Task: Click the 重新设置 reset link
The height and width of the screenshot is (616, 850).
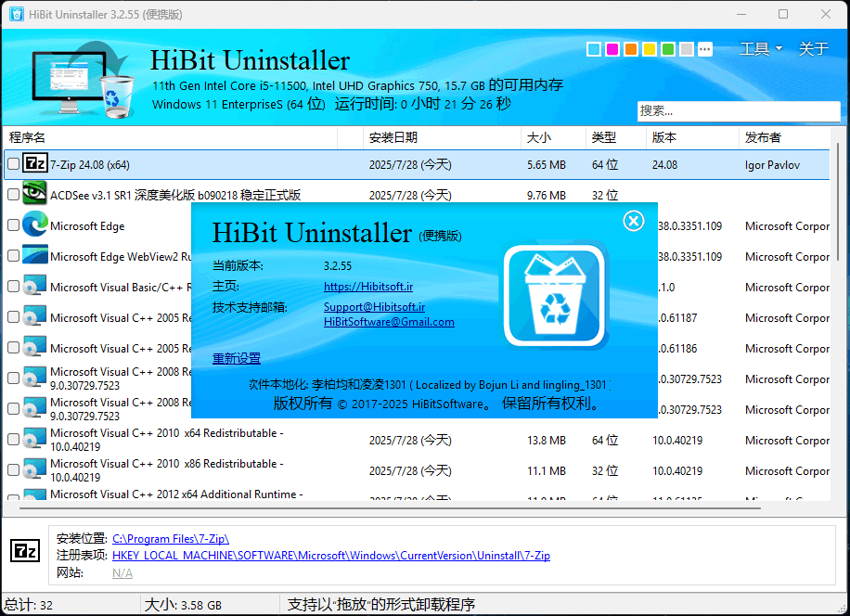Action: tap(237, 358)
